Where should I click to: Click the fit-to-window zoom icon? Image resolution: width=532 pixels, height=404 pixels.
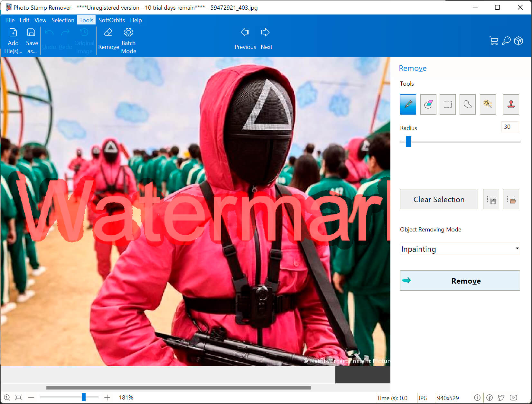click(19, 398)
